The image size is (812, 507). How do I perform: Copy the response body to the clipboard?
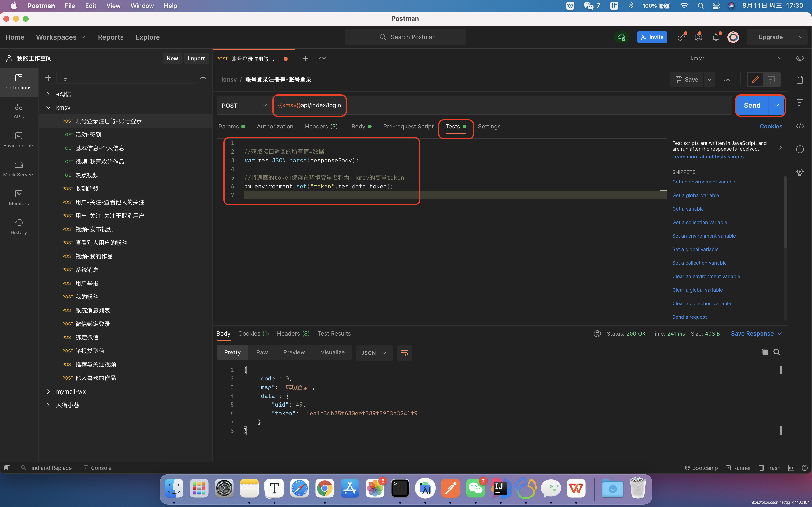click(765, 352)
